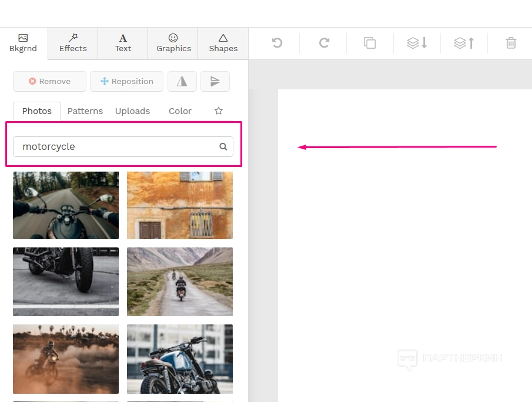
Task: Switch to the Patterns sub-tab
Action: point(85,111)
